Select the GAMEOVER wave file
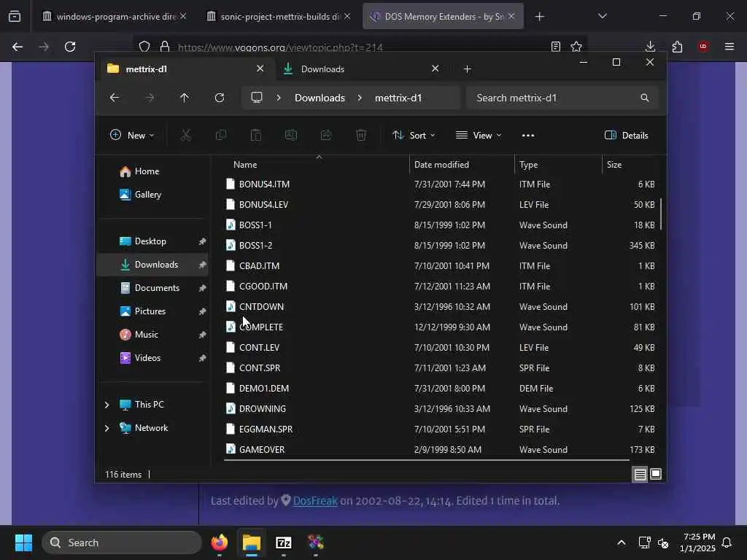The width and height of the screenshot is (747, 560). 441,449
